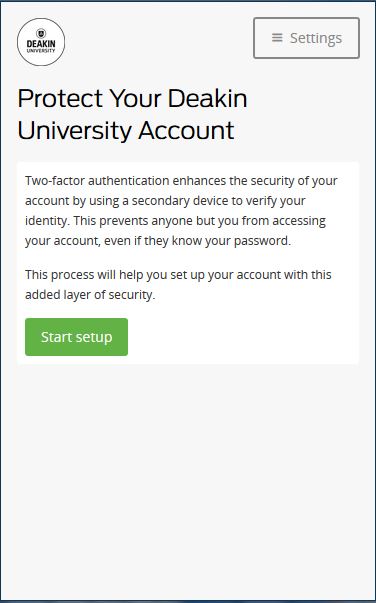Image resolution: width=376 pixels, height=603 pixels.
Task: Click the green Start setup button
Action: pos(77,337)
